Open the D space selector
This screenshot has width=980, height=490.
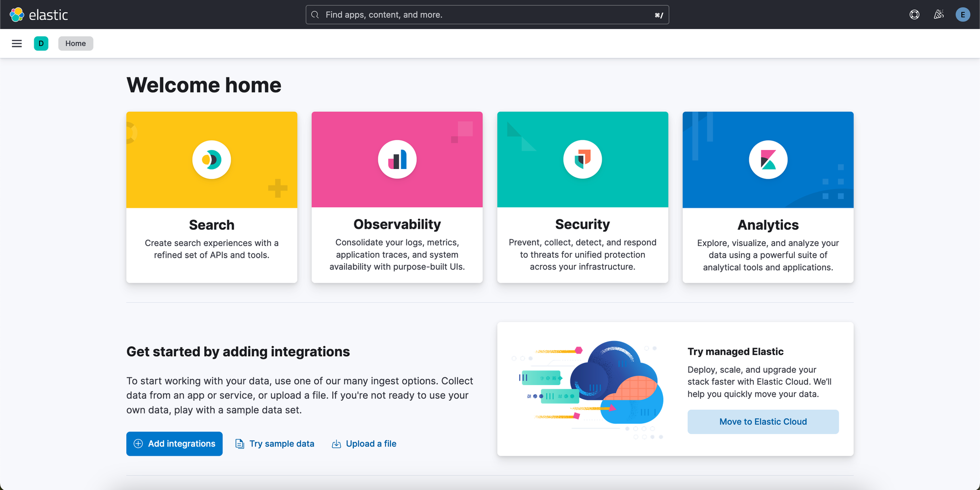41,44
